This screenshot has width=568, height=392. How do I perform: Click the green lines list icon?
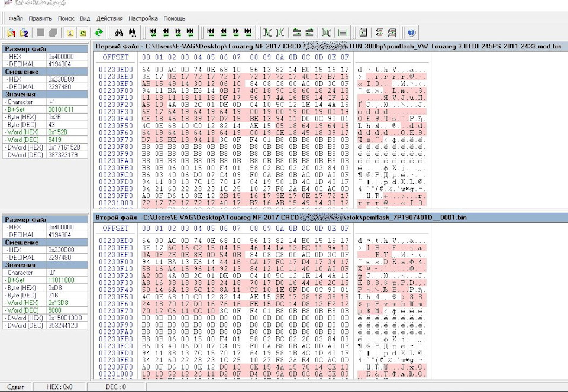pyautogui.click(x=343, y=33)
